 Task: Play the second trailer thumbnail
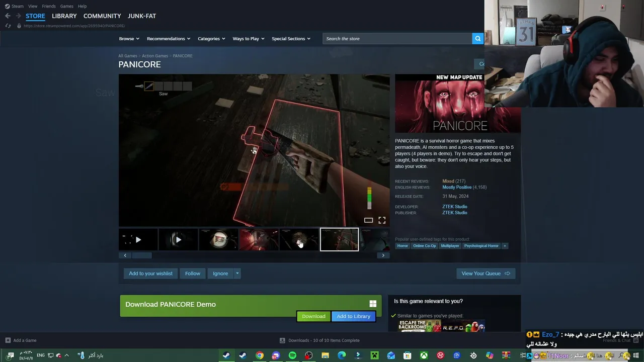click(178, 240)
